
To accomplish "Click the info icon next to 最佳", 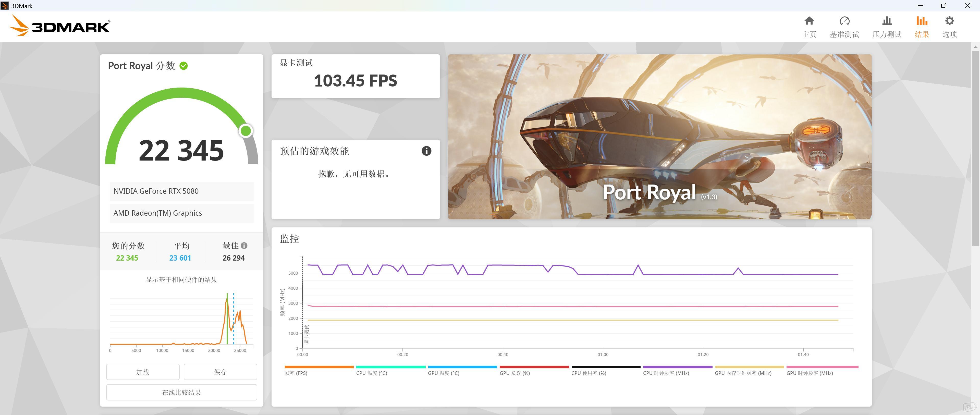I will click(x=244, y=246).
